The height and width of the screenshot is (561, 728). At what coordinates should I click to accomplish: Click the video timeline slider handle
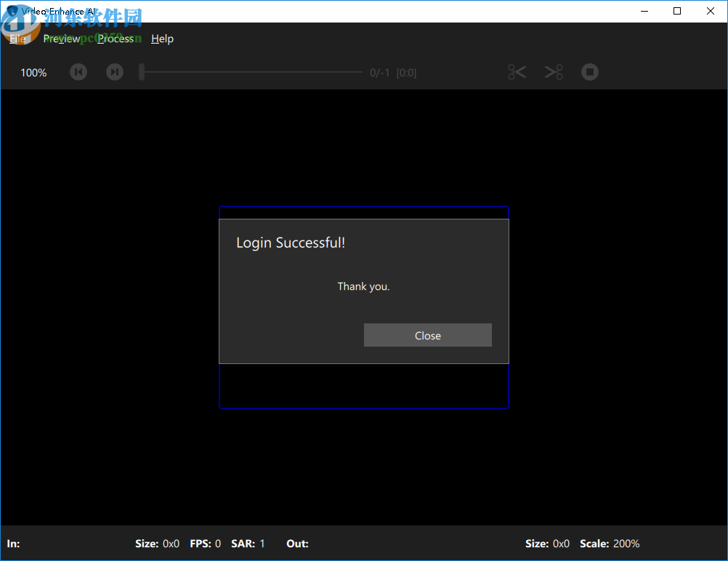click(x=142, y=72)
